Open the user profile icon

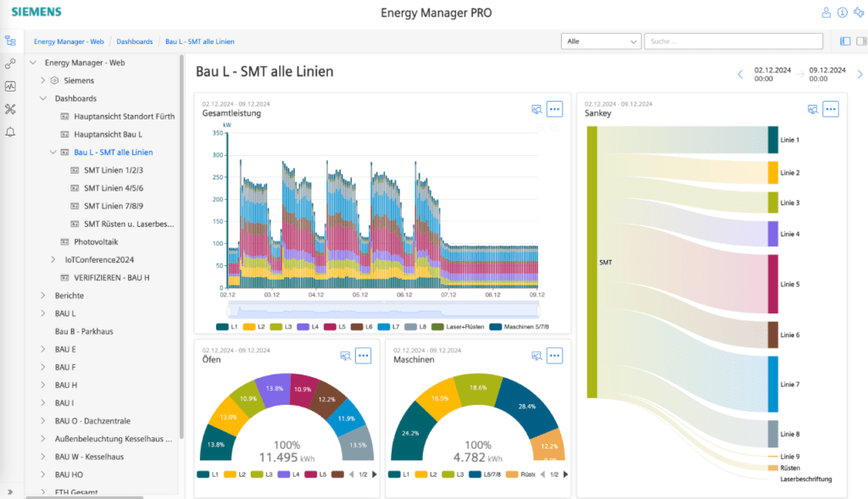pyautogui.click(x=826, y=12)
